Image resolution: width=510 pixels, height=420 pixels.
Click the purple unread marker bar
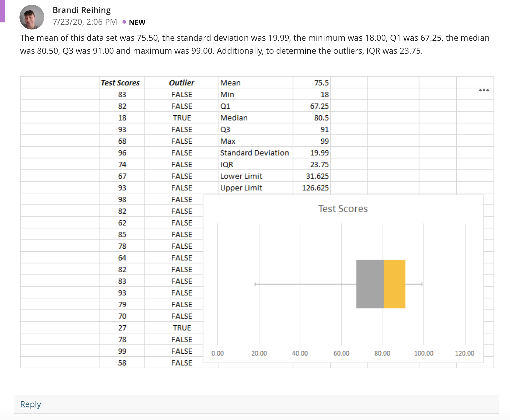point(3,11)
